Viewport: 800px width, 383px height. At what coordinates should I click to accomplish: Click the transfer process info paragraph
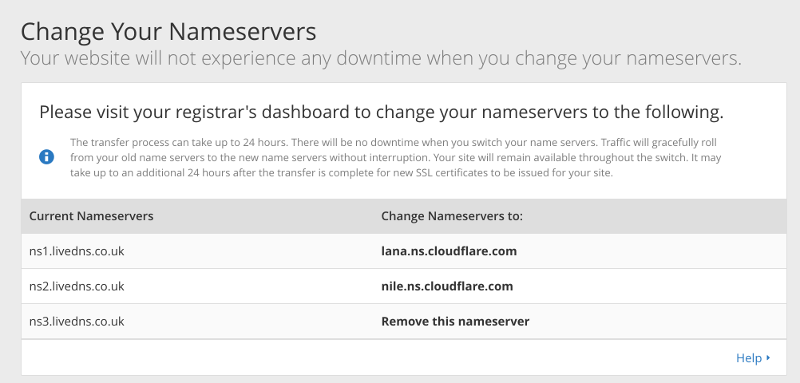tap(395, 157)
